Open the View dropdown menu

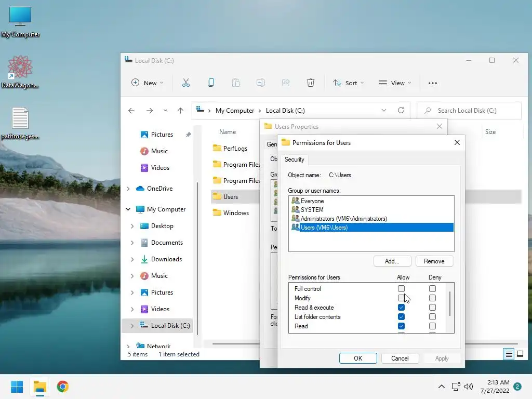pyautogui.click(x=395, y=83)
